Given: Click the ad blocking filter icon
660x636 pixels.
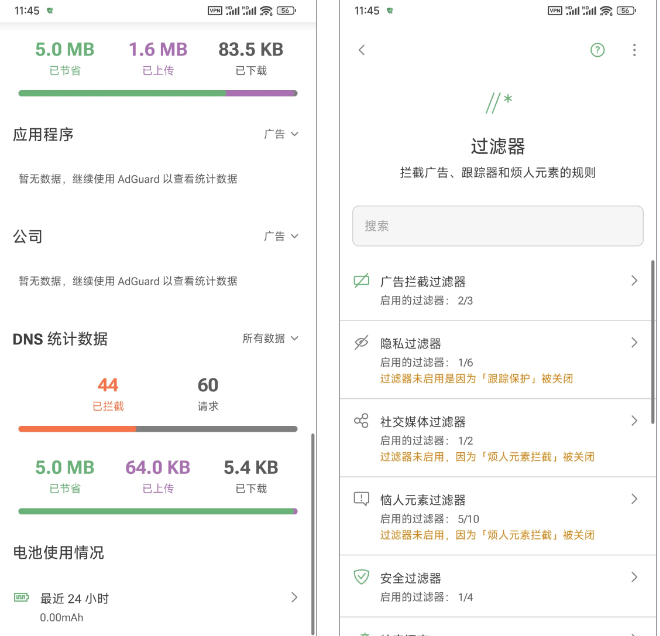Looking at the screenshot, I should coord(362,281).
